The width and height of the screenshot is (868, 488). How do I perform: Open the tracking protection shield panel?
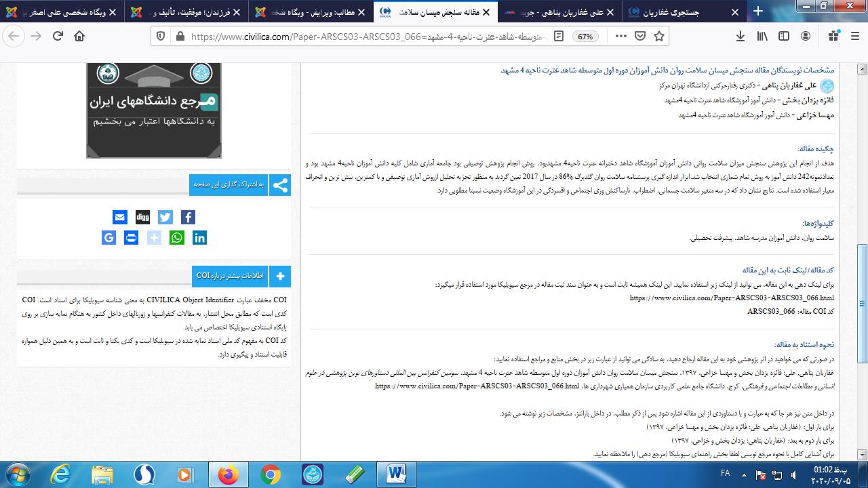(161, 37)
